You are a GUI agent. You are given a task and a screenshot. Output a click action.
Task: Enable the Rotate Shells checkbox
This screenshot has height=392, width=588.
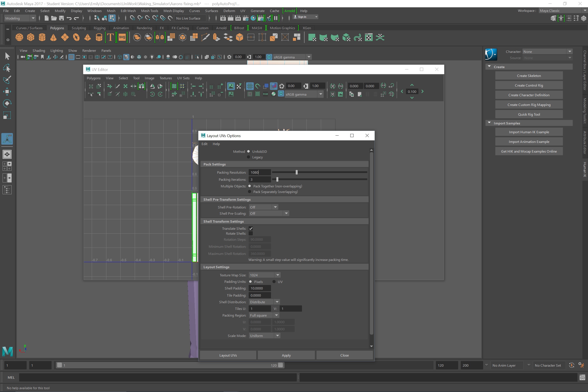coord(251,233)
